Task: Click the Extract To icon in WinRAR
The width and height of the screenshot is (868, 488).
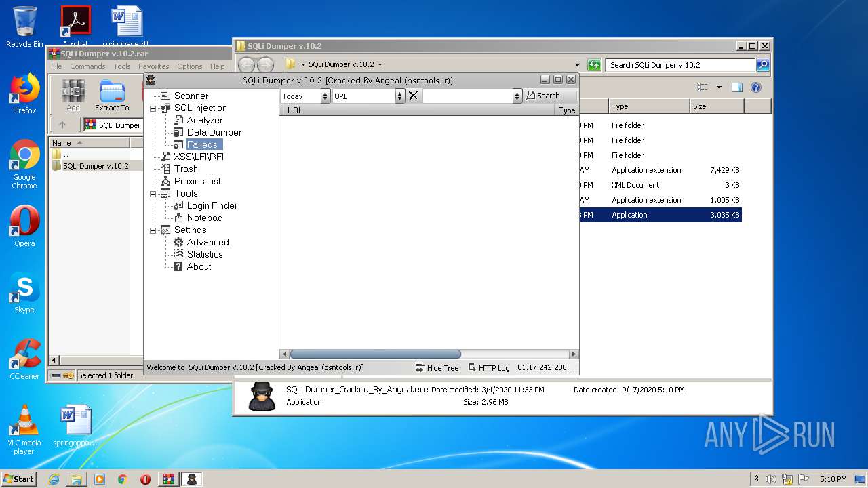Action: pos(112,95)
